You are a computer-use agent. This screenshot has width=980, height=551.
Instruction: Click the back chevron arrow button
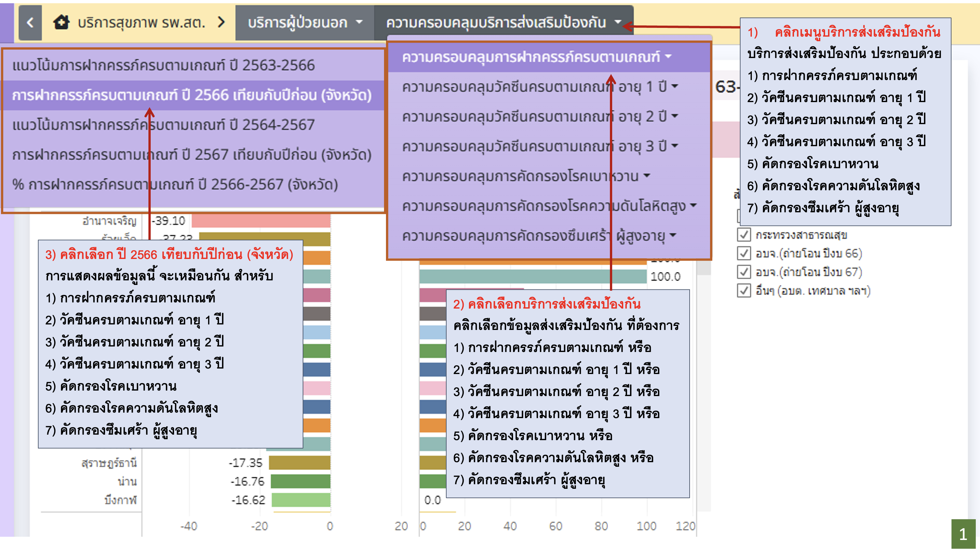[30, 23]
